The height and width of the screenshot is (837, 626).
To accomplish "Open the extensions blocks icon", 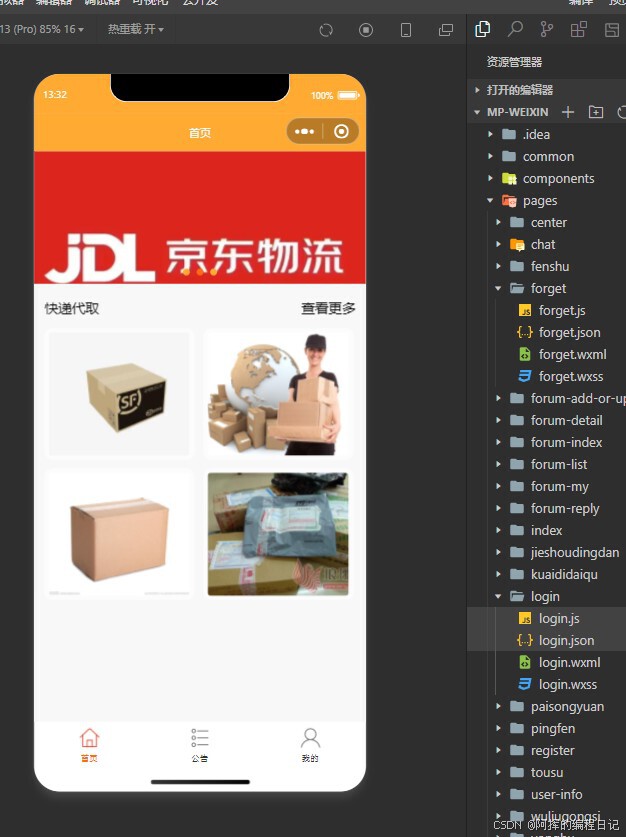I will pos(579,29).
